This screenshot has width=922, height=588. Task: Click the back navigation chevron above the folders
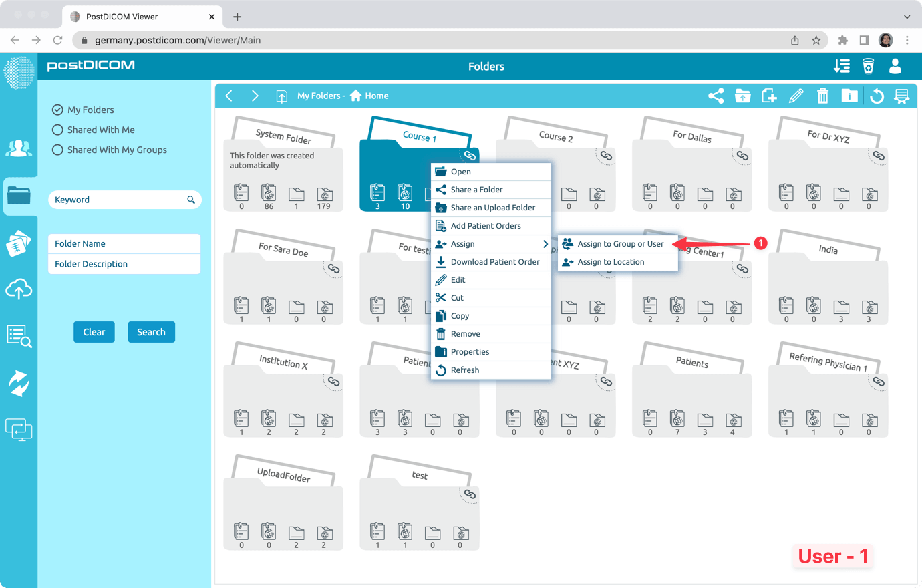[229, 96]
